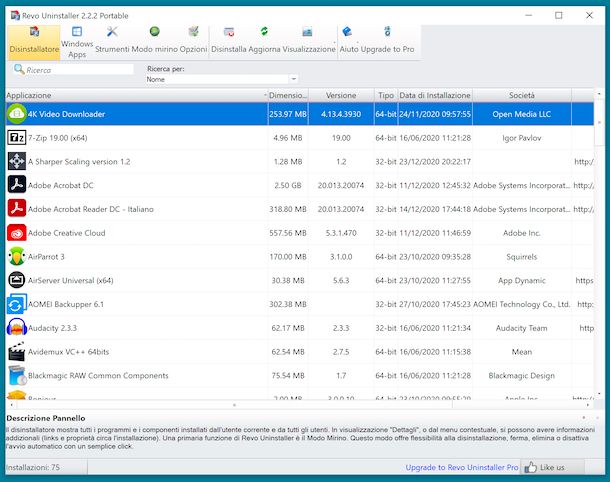Select the Adobe Acrobat Reader DC icon
This screenshot has width=610, height=482.
pos(16,209)
